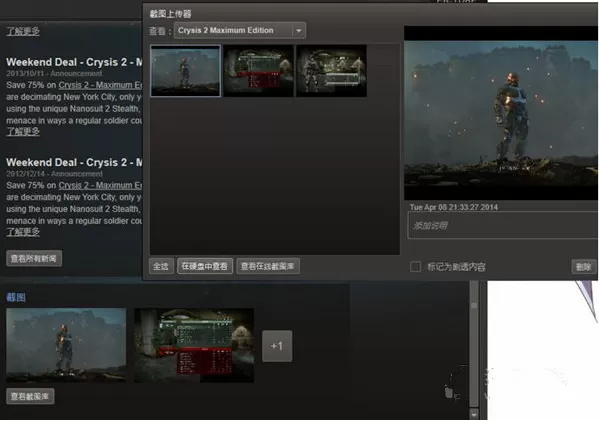The image size is (599, 421).
Task: Click 了解更多 link below 2013 Weekend Deal
Action: tap(23, 132)
